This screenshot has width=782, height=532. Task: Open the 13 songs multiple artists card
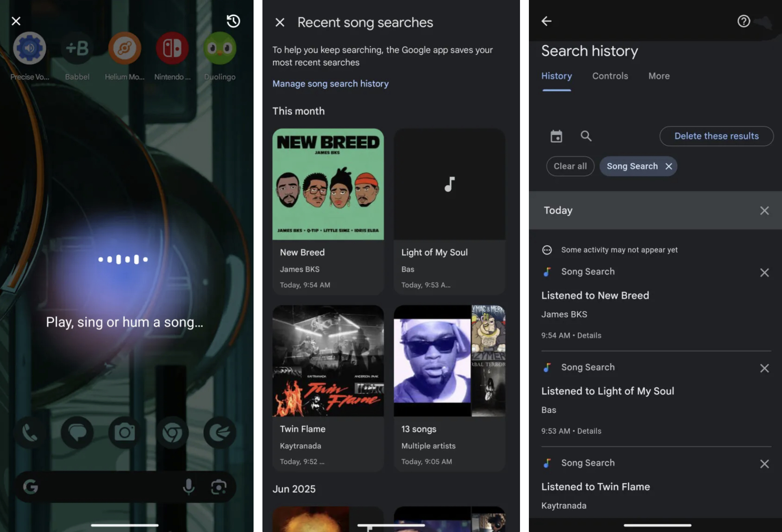pos(449,388)
